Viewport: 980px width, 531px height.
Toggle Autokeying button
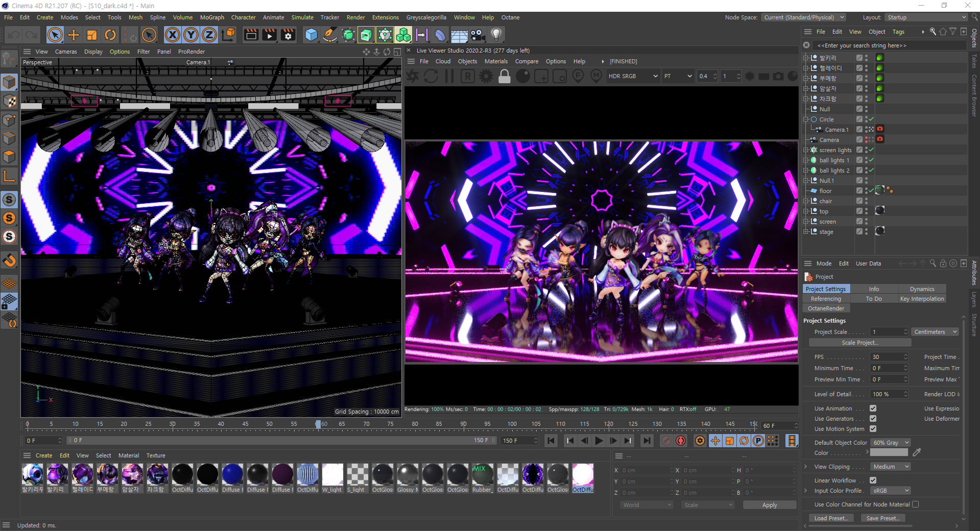click(681, 441)
